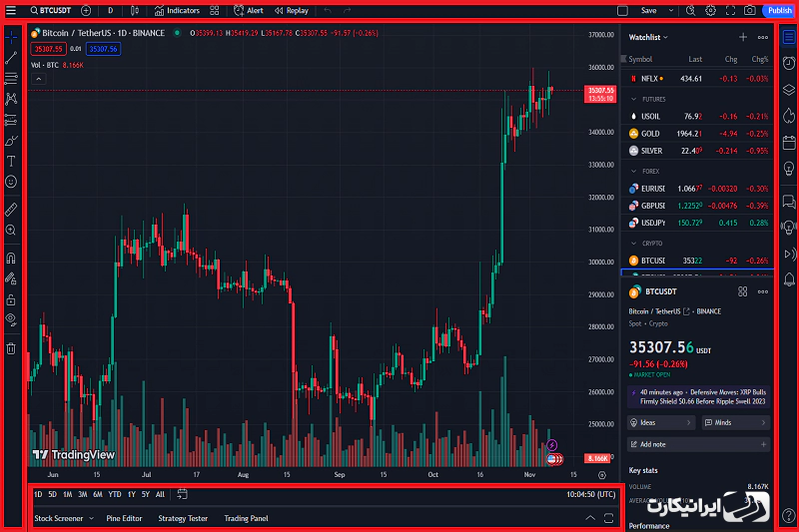Open the Pine Editor tab
Screen dimensions: 799x532
(x=124, y=518)
